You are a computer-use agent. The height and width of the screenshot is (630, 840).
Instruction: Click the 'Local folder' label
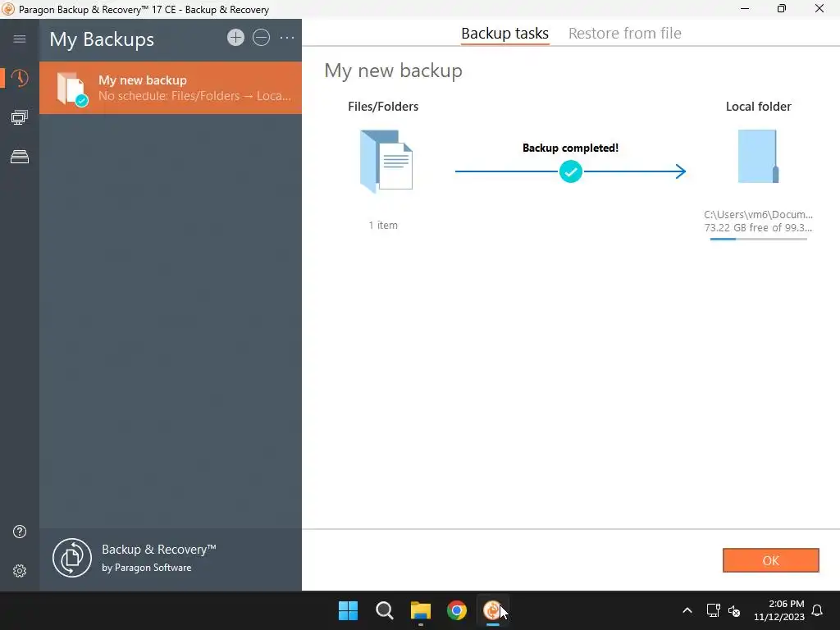click(758, 107)
